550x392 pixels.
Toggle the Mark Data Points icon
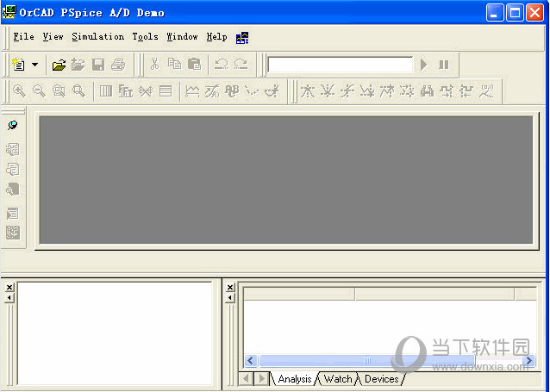252,91
